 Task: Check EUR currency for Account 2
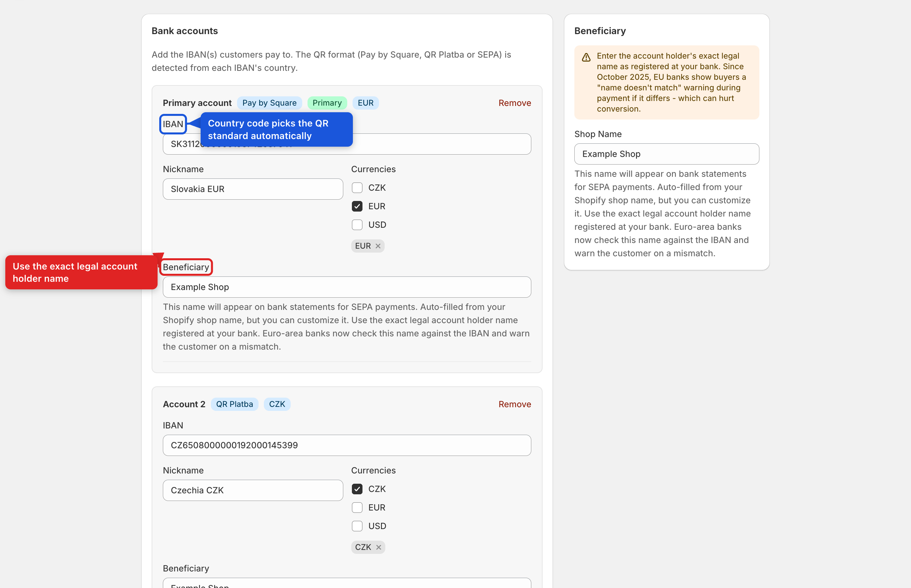(x=357, y=508)
